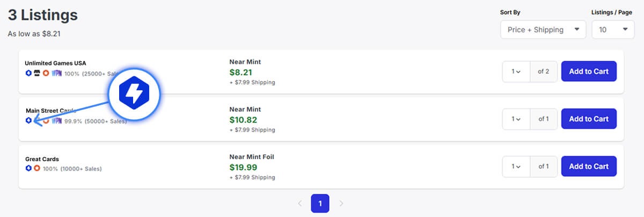Click Unlimited Games USA's Direct seller lightning badge
The height and width of the screenshot is (217, 644).
click(x=28, y=73)
